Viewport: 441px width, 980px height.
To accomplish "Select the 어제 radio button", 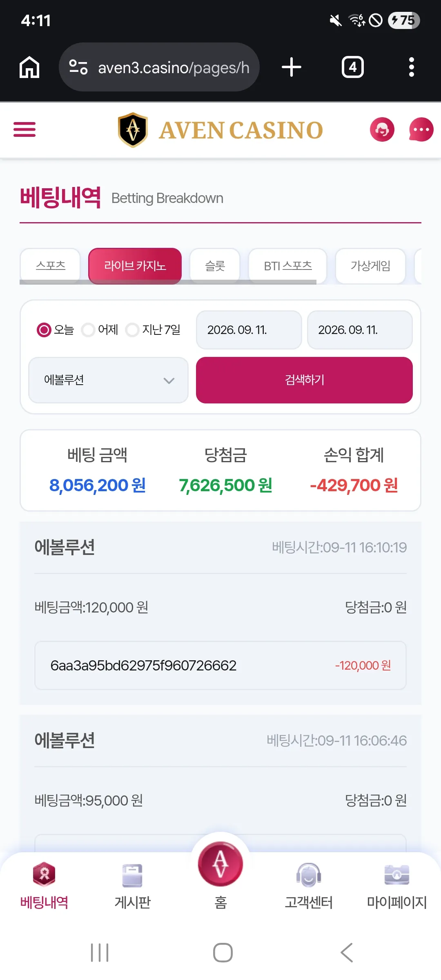I will coord(88,330).
